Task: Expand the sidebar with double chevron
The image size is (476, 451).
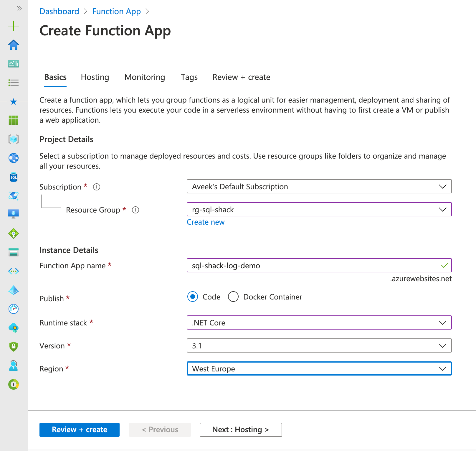Action: coord(19,8)
